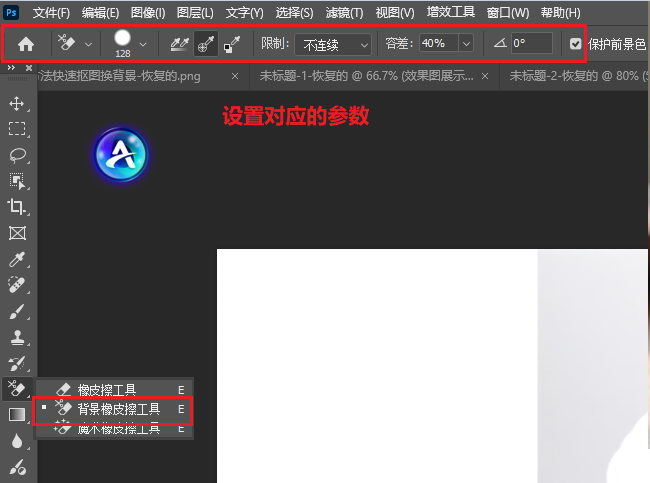Select the Spot Healing Brush tool
This screenshot has width=650, height=483.
pos(17,285)
